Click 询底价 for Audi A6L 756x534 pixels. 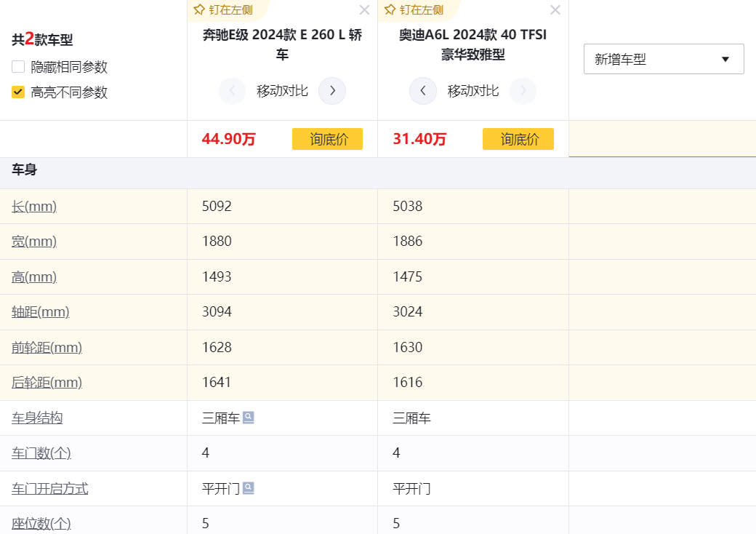[518, 139]
